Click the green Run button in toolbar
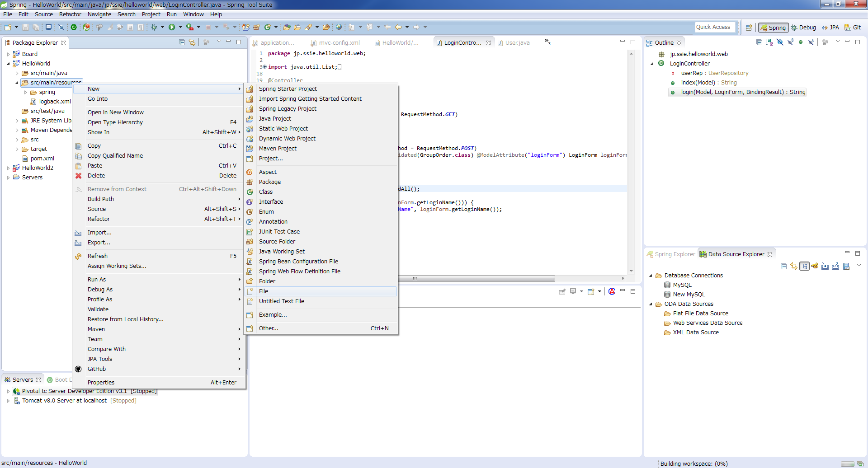 tap(172, 27)
